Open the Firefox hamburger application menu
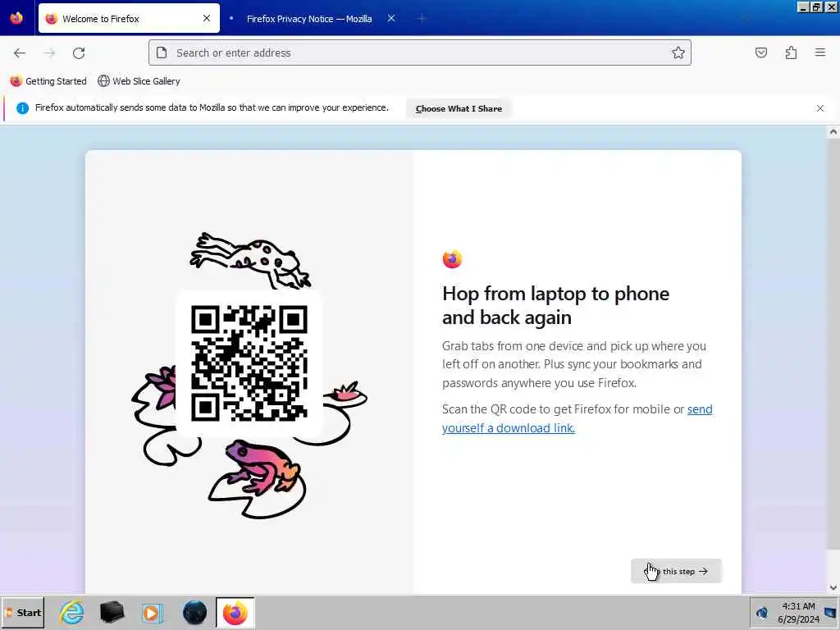This screenshot has width=840, height=630. [x=820, y=52]
